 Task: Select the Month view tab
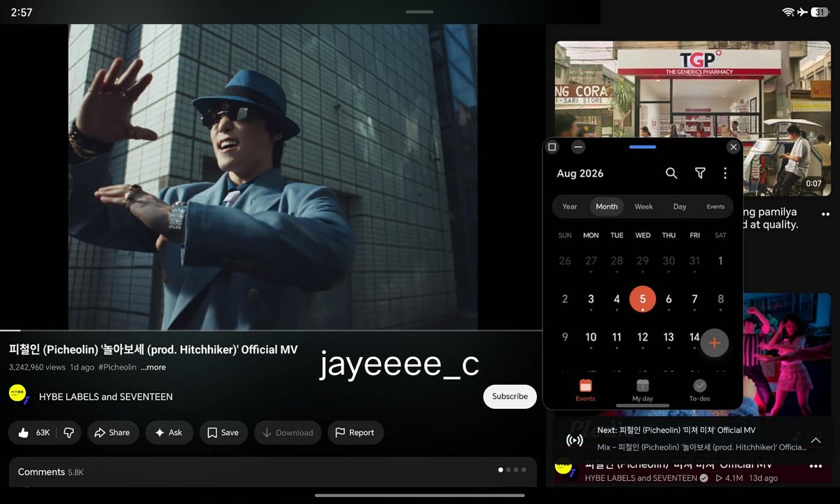606,206
